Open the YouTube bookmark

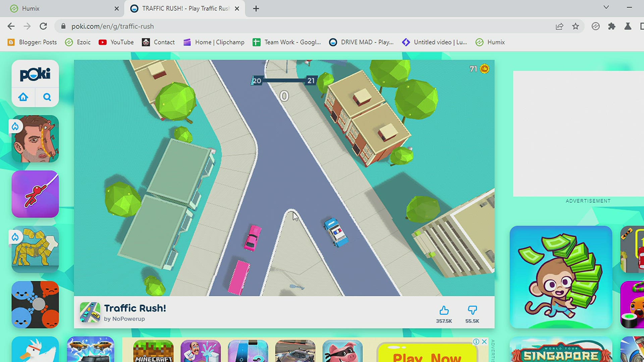click(116, 42)
